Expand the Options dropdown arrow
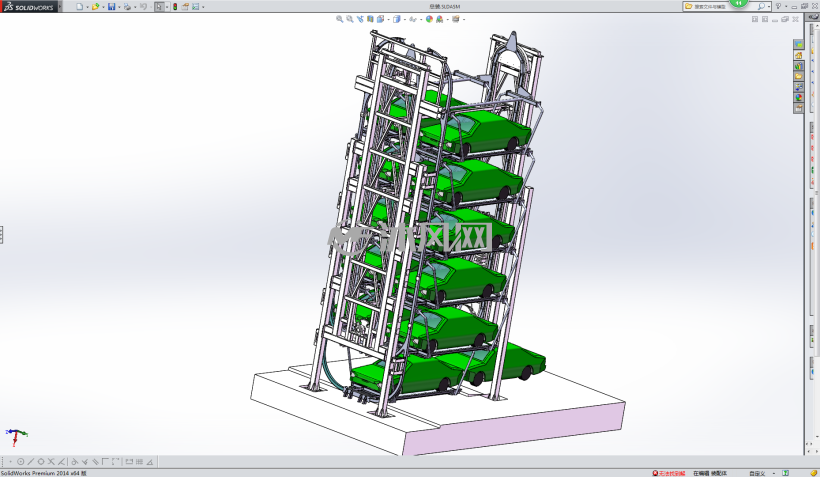The height and width of the screenshot is (477, 820). 203,7
